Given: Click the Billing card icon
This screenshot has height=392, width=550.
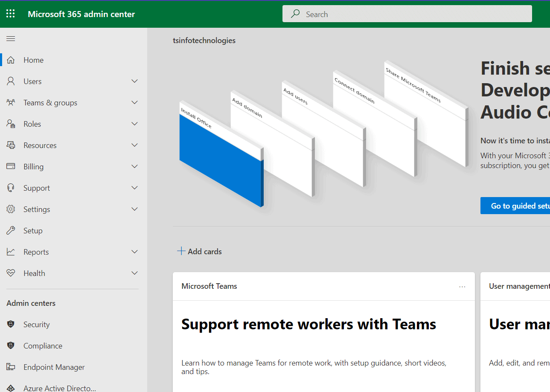Looking at the screenshot, I should click(x=11, y=167).
